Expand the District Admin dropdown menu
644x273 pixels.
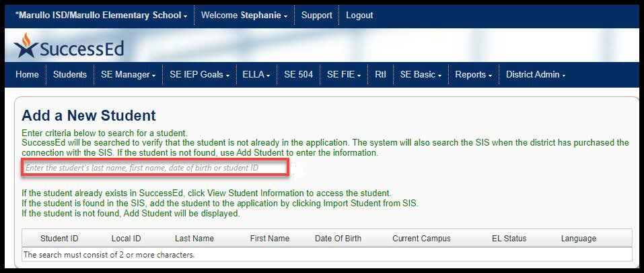pyautogui.click(x=536, y=74)
